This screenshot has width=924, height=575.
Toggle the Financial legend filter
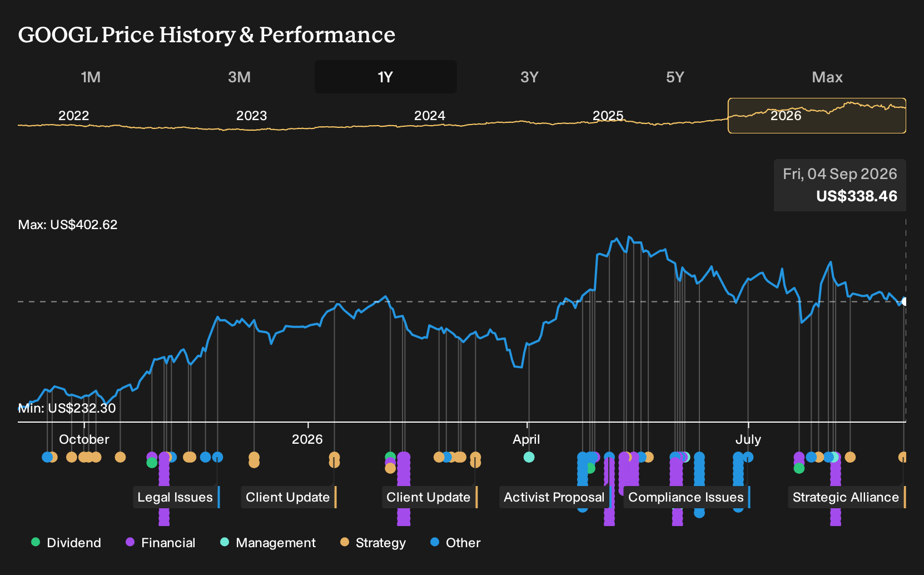click(161, 543)
